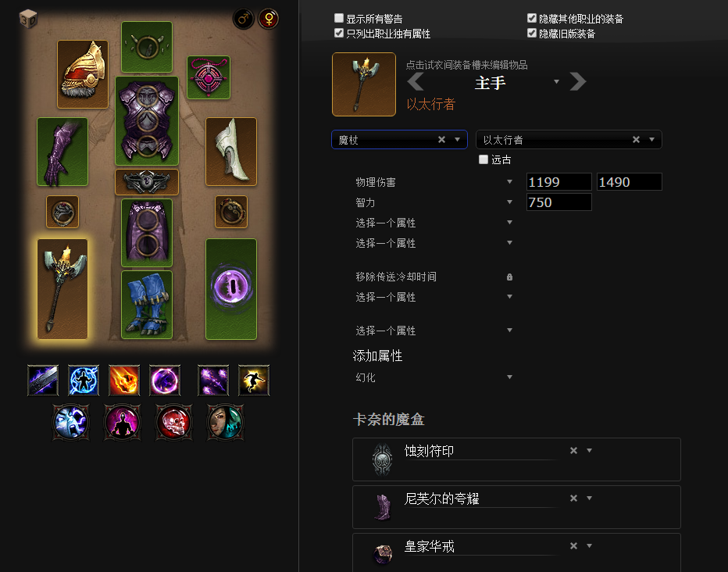Open the 主手 slot selector menu

pos(557,82)
